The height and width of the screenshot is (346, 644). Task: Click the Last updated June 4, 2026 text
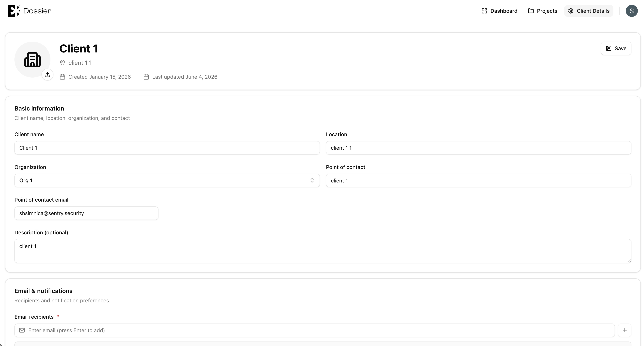(185, 77)
